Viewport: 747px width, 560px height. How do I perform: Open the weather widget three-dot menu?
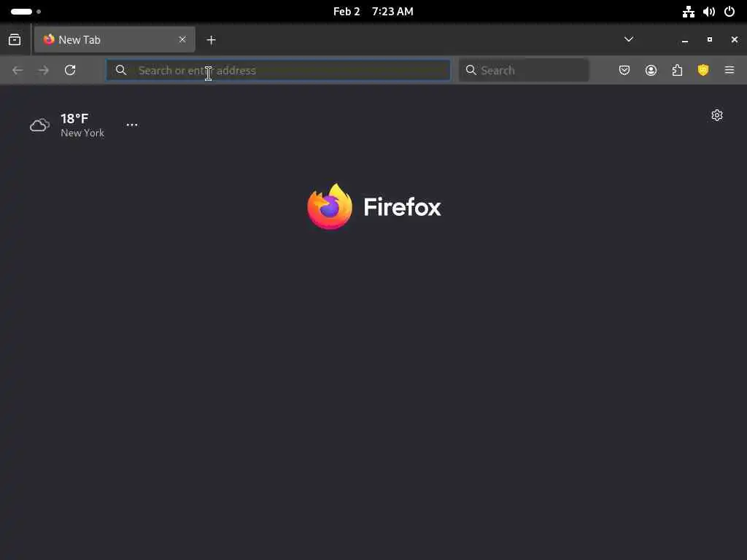pyautogui.click(x=132, y=125)
